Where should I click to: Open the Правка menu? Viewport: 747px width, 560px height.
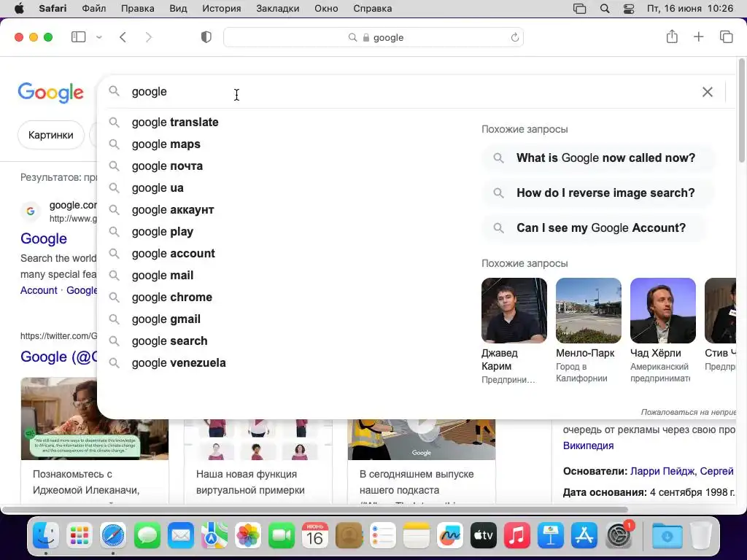pyautogui.click(x=138, y=9)
